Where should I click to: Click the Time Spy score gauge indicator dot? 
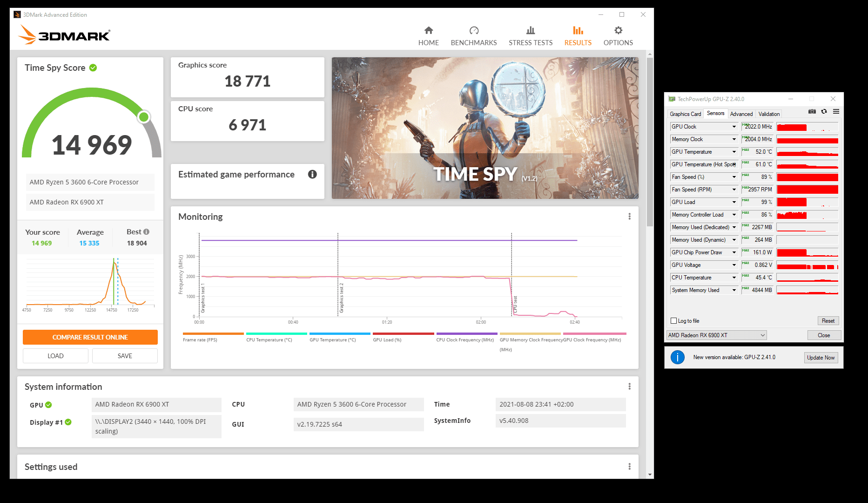coord(144,117)
